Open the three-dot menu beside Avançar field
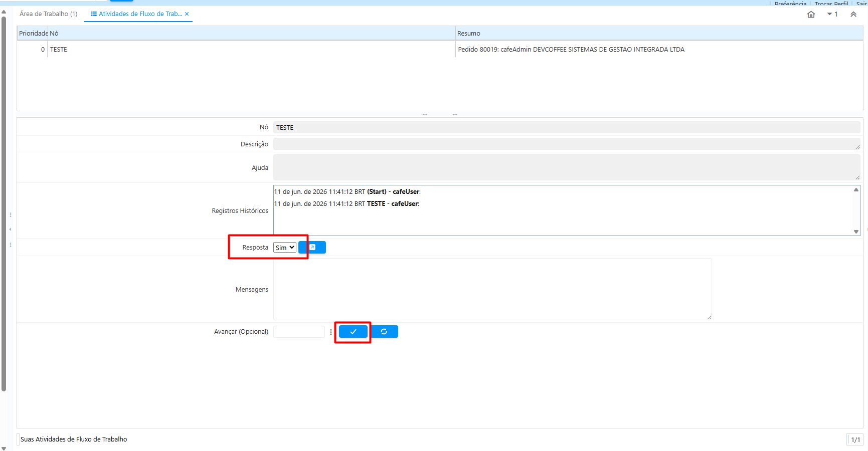This screenshot has height=451, width=868. (331, 332)
